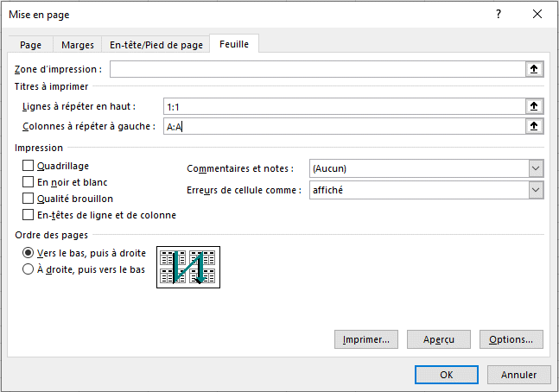This screenshot has height=392, width=559.
Task: Check Qualité brouillon
Action: coord(28,199)
